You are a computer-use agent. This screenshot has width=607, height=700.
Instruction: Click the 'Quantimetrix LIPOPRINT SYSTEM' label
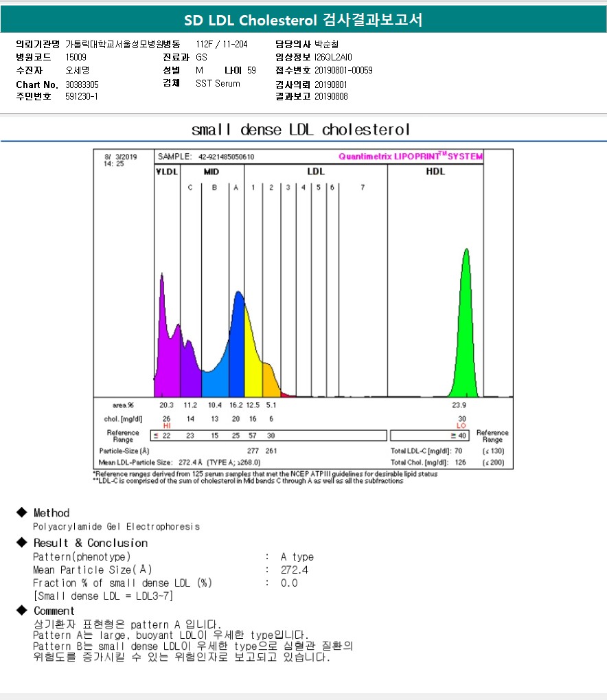[x=411, y=156]
